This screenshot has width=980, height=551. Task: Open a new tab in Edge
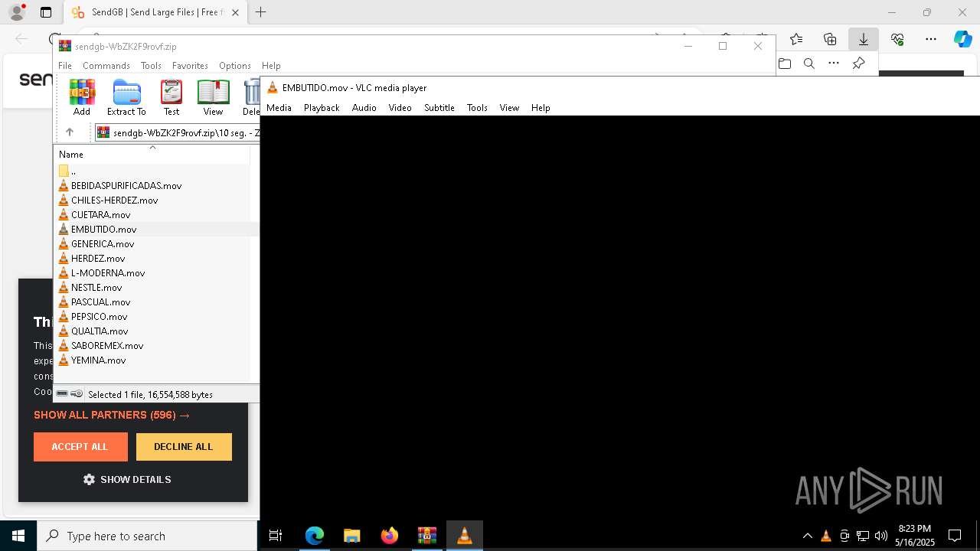[261, 12]
